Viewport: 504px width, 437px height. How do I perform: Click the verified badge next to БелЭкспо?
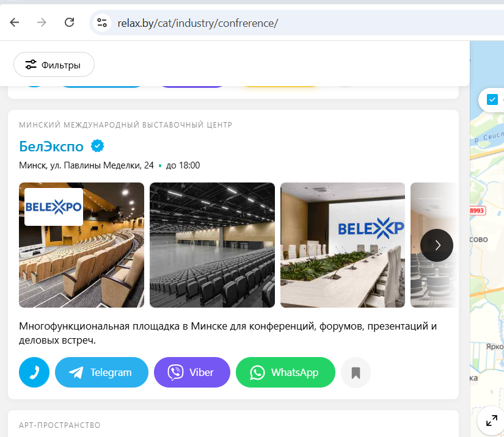(x=97, y=146)
